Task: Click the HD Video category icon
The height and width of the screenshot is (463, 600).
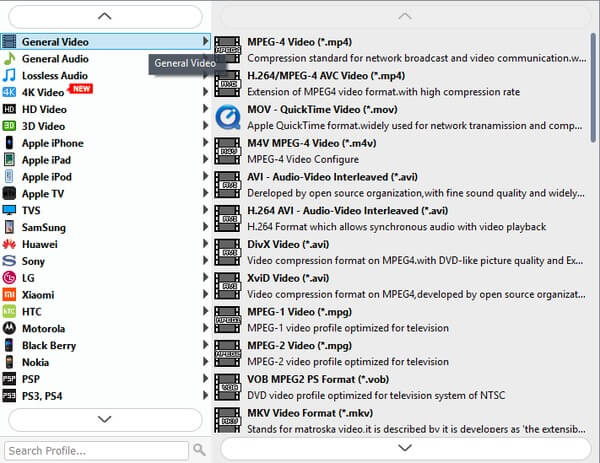Action: click(x=9, y=109)
